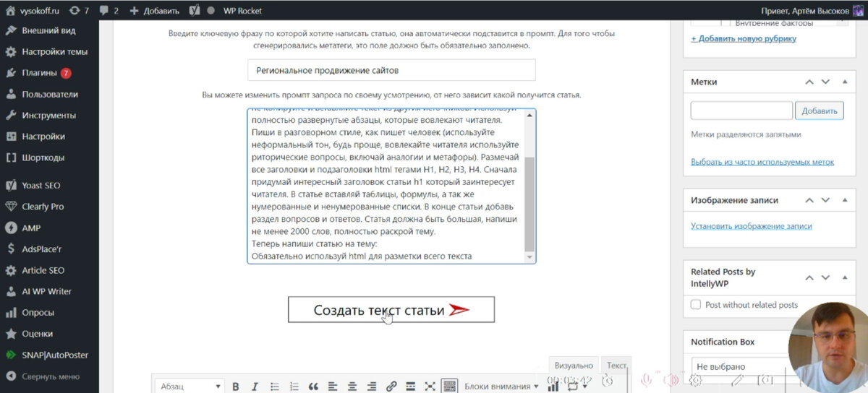Click the keyword field Региональное продвижение сайтов

pos(391,70)
